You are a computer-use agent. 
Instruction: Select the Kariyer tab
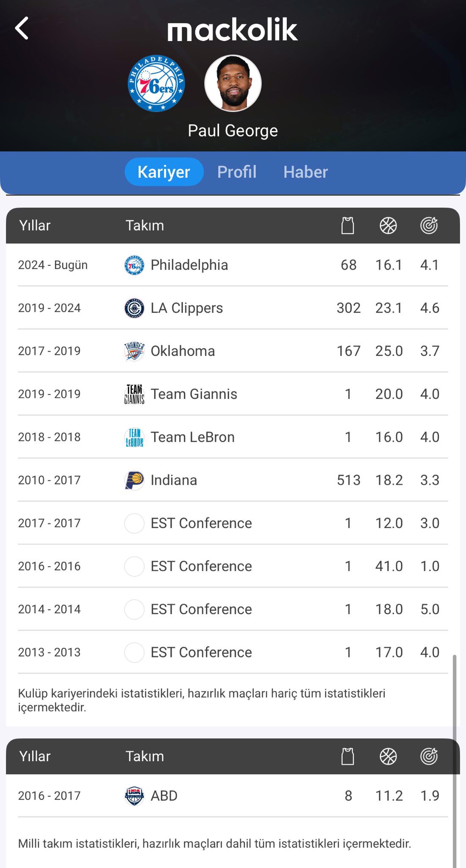click(164, 172)
